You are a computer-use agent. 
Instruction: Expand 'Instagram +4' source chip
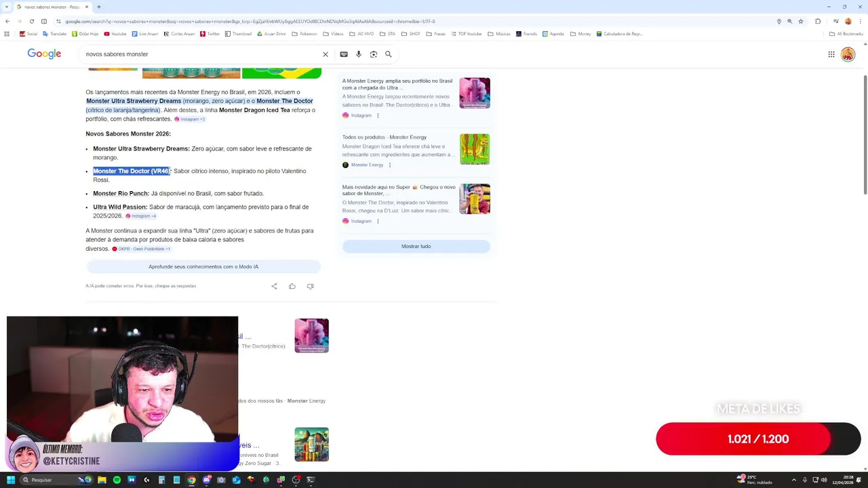(x=141, y=216)
